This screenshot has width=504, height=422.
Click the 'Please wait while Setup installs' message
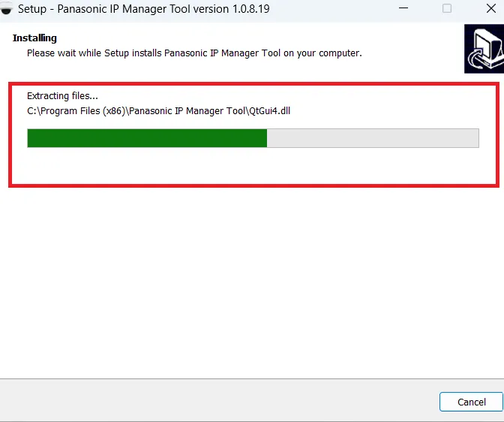tap(194, 53)
